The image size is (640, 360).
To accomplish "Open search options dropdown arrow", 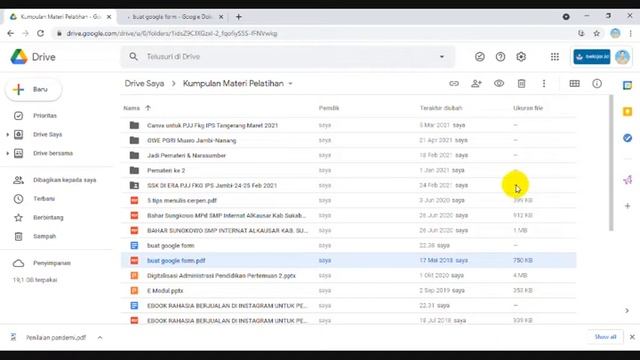I will coord(442,57).
